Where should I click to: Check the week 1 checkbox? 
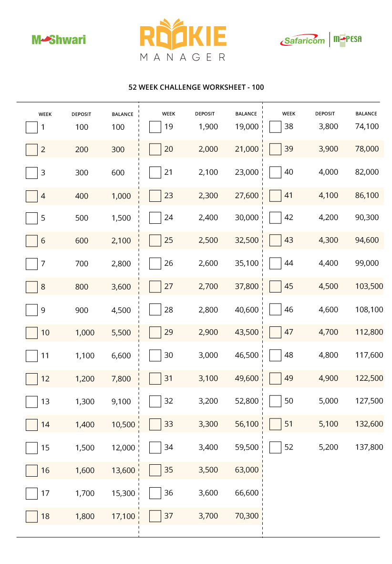coord(31,127)
